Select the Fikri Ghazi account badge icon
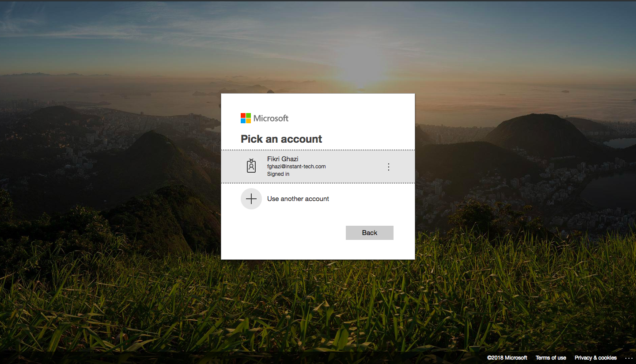 pos(251,166)
